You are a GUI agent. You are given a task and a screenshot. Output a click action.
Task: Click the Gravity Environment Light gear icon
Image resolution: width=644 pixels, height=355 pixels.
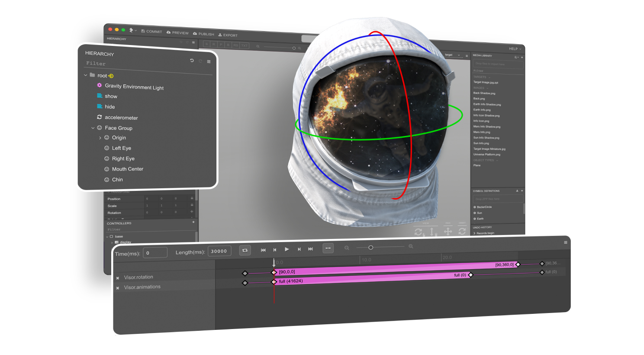coord(99,86)
